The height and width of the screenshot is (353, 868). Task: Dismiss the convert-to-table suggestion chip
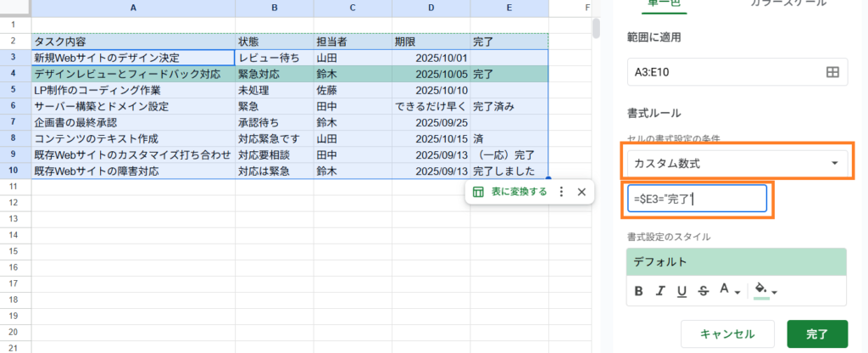[581, 192]
